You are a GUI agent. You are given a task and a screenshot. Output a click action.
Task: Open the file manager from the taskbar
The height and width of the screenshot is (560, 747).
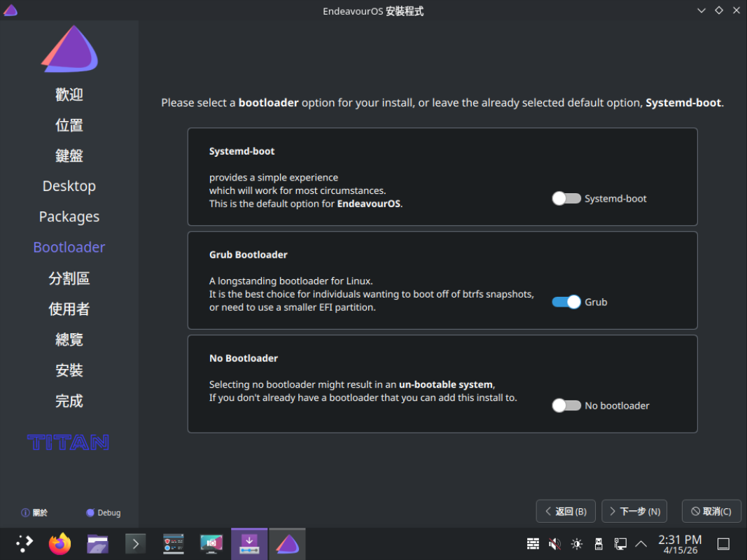pos(97,544)
